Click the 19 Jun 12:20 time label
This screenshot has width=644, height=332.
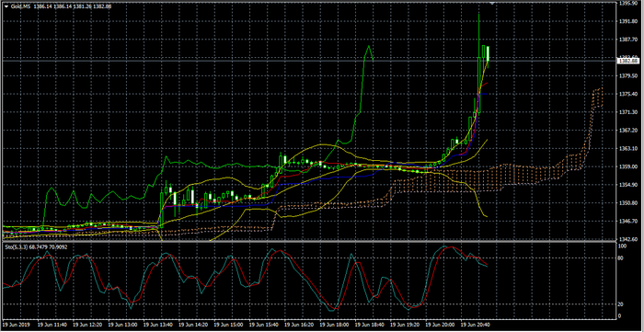click(86, 325)
